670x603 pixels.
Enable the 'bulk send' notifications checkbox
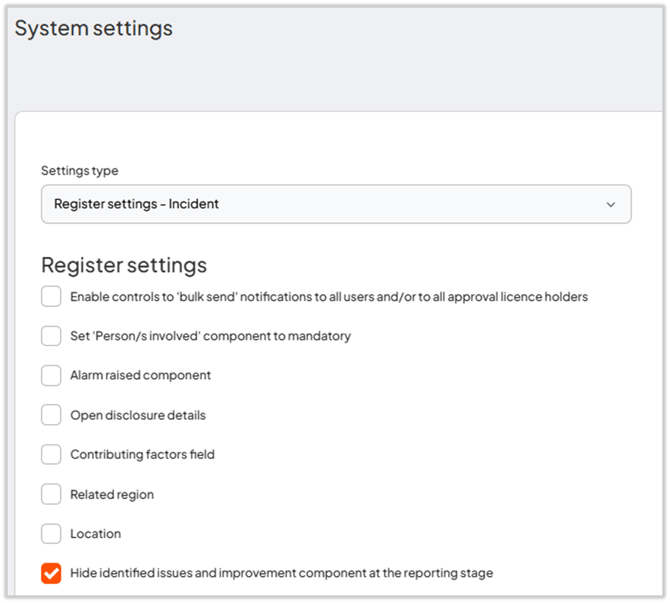[x=51, y=297]
